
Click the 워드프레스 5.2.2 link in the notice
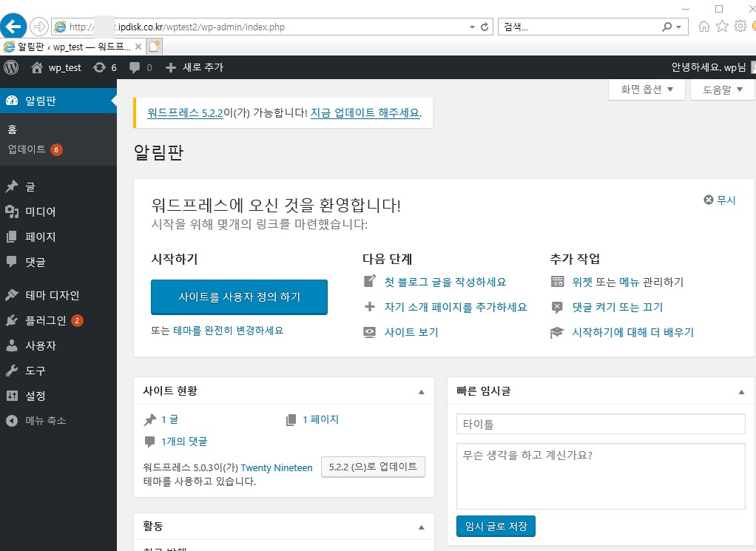tap(185, 113)
